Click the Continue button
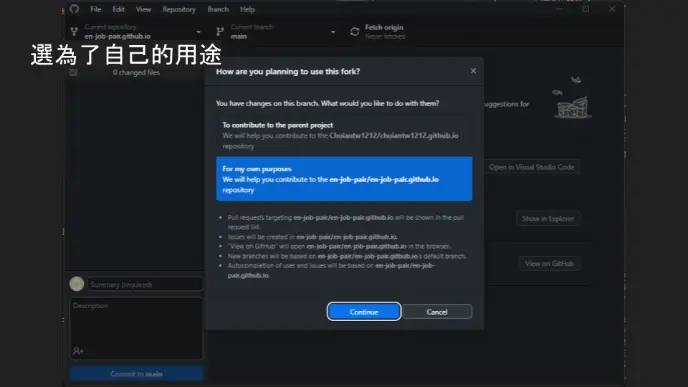The width and height of the screenshot is (688, 387). (364, 312)
